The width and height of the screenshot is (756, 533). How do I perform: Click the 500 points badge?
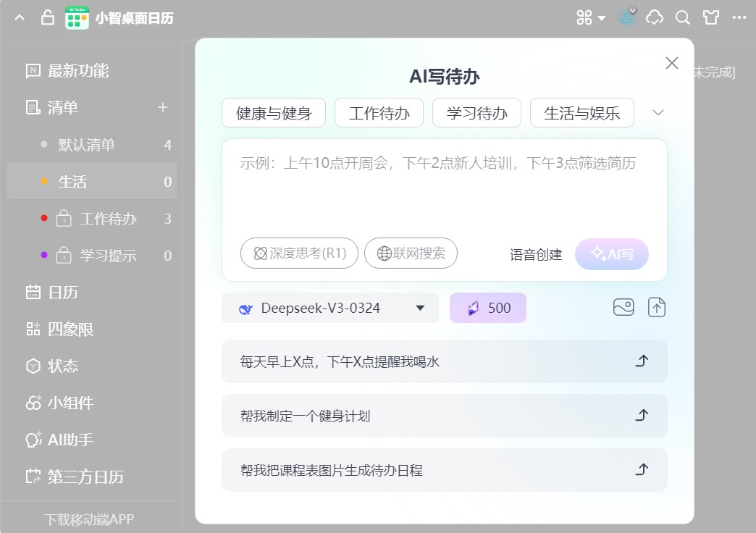pos(487,307)
